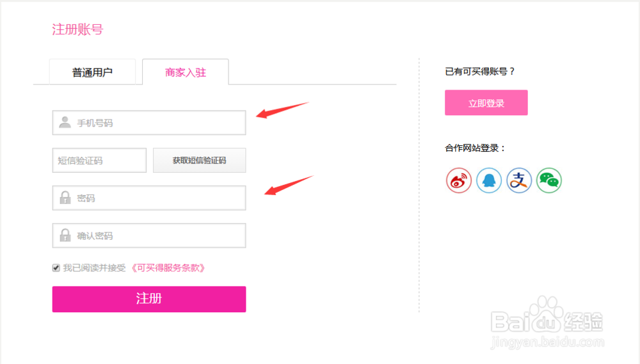The width and height of the screenshot is (640, 364).
Task: Click the 确认密码 input field
Action: coord(160,235)
